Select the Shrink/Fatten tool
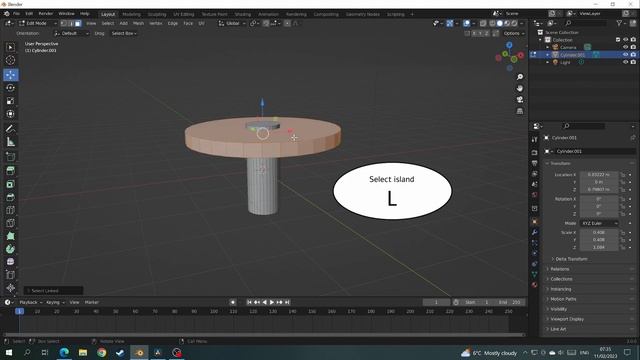The width and height of the screenshot is (640, 360). (x=11, y=288)
